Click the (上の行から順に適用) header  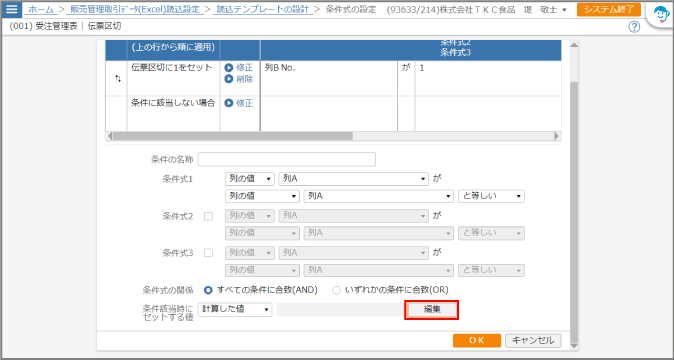[x=173, y=47]
